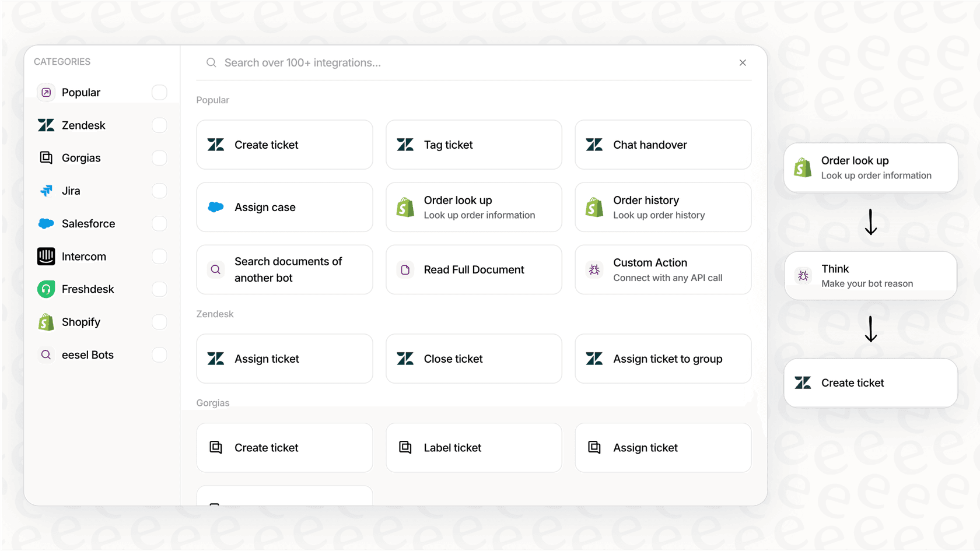Select the Think workflow step
This screenshot has height=551, width=980.
click(871, 276)
